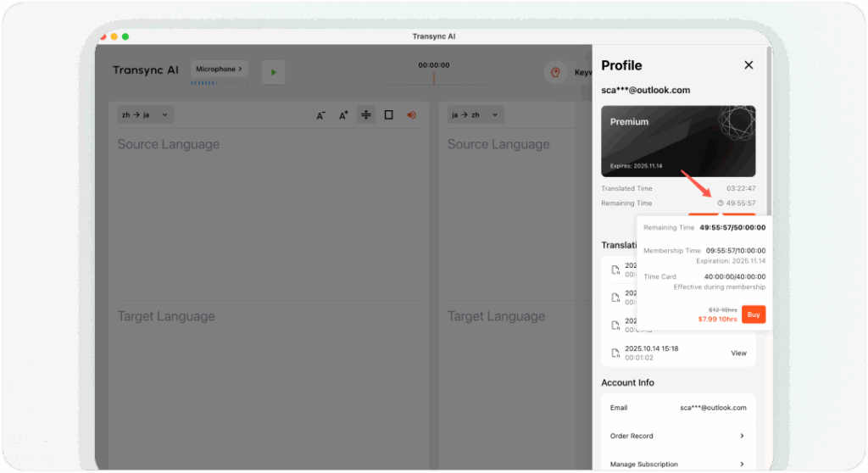View the 2025.10.14 15:18 translation record

click(738, 353)
